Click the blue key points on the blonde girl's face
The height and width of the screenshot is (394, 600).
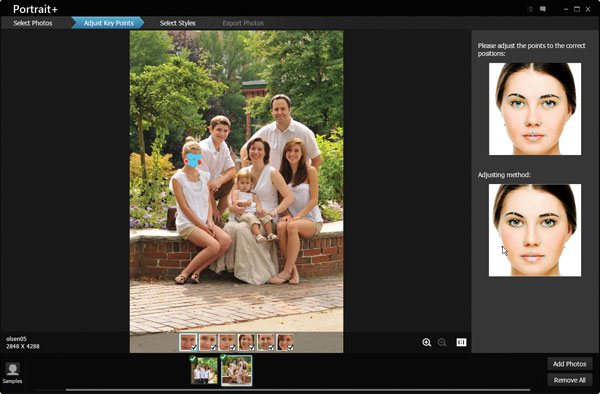pyautogui.click(x=194, y=160)
